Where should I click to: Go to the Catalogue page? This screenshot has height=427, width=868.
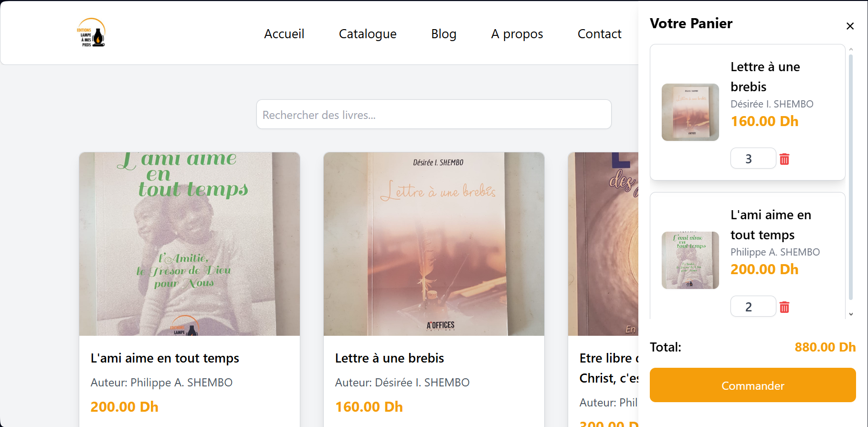(x=367, y=34)
